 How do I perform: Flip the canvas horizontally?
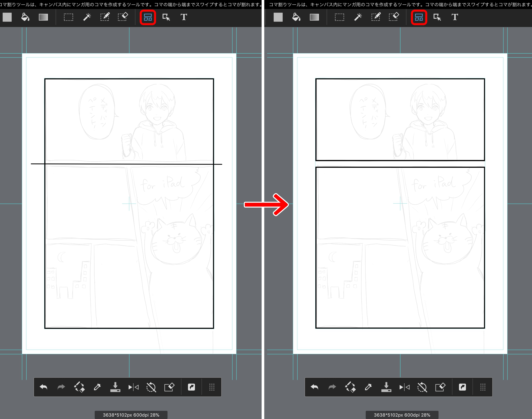pyautogui.click(x=133, y=387)
